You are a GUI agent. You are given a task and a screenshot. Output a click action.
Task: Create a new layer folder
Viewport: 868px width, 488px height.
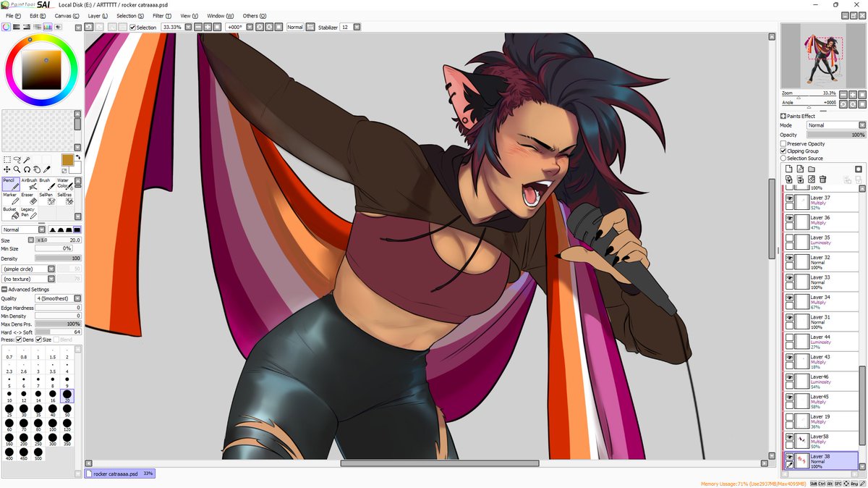click(812, 169)
